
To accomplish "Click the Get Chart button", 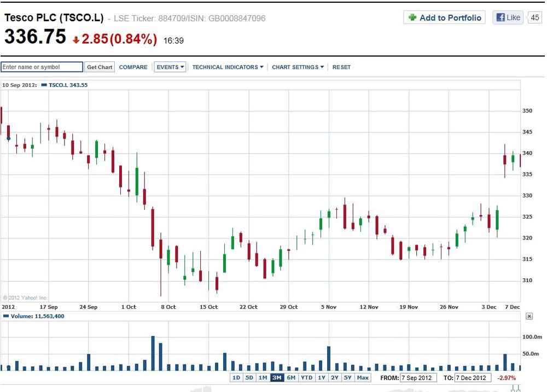I will pos(100,67).
